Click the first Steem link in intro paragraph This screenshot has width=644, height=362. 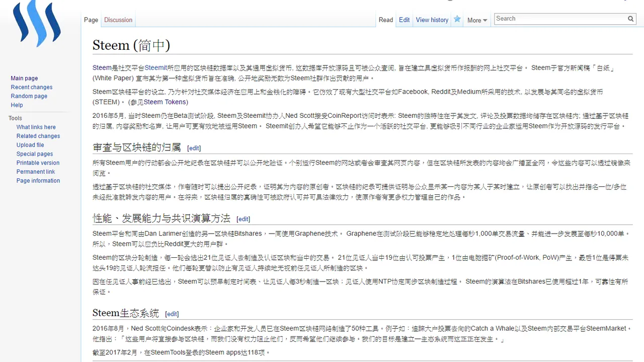102,68
